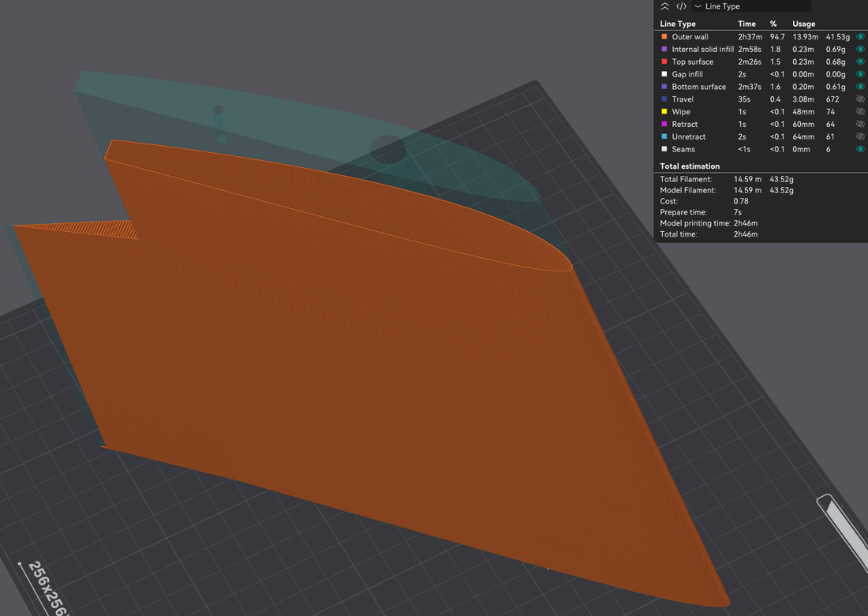
Task: Hide Outer wall lines via eye icon
Action: click(x=860, y=36)
